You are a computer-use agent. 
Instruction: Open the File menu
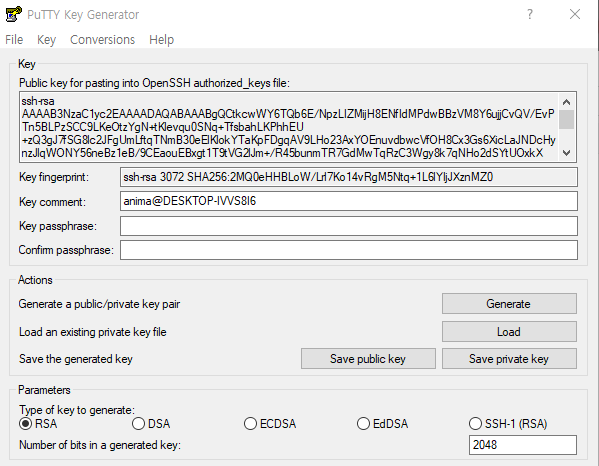click(14, 40)
